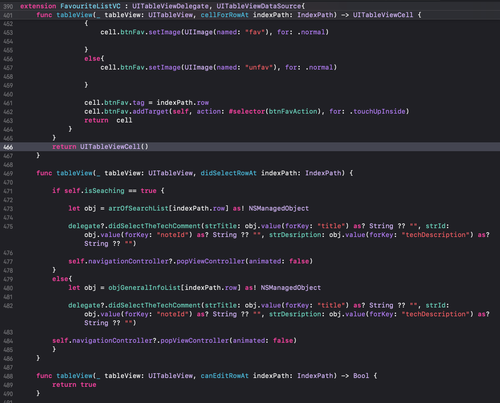The width and height of the screenshot is (500, 403).
Task: Click canEditRowAt in the function signature
Action: pos(225,376)
